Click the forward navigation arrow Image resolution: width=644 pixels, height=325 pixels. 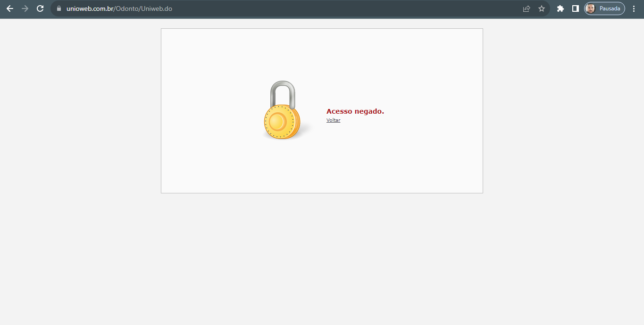(25, 8)
